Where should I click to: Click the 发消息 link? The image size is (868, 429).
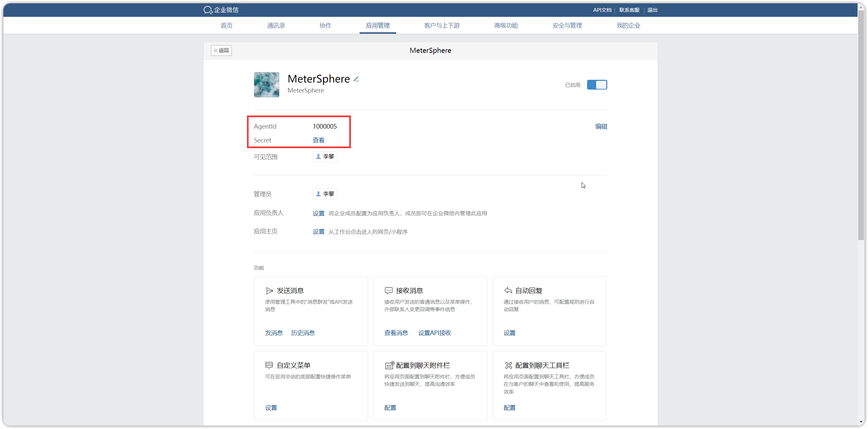coord(274,333)
